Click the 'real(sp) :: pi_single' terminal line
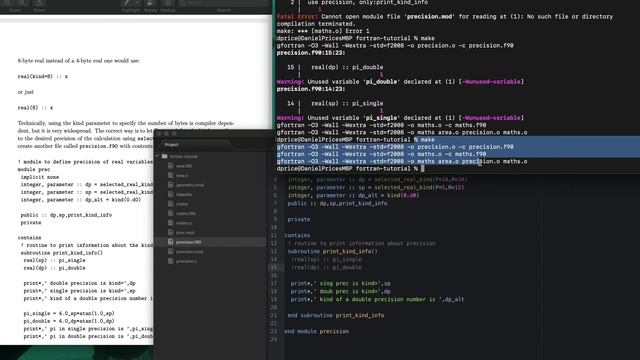 [347, 103]
